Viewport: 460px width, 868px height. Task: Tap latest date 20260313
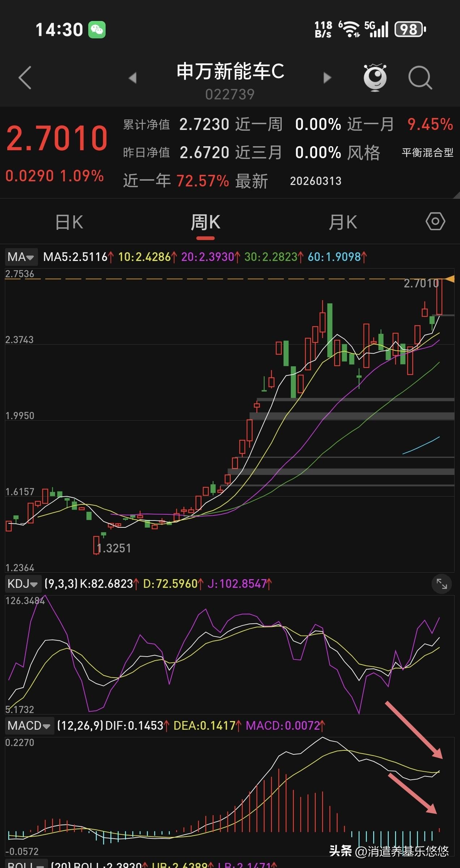click(x=316, y=181)
